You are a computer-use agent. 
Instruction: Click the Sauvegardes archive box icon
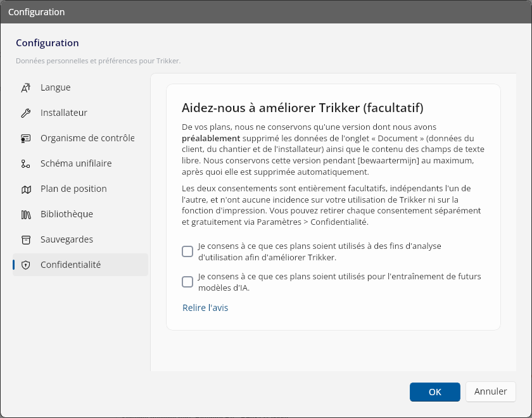(26, 240)
